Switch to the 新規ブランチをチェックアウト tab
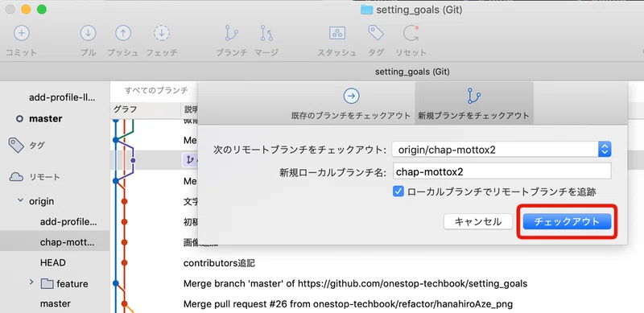644x313 pixels. click(473, 103)
